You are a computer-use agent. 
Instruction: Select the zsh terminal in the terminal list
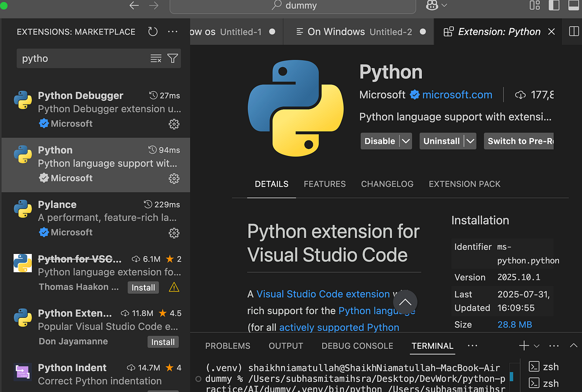coord(550,367)
